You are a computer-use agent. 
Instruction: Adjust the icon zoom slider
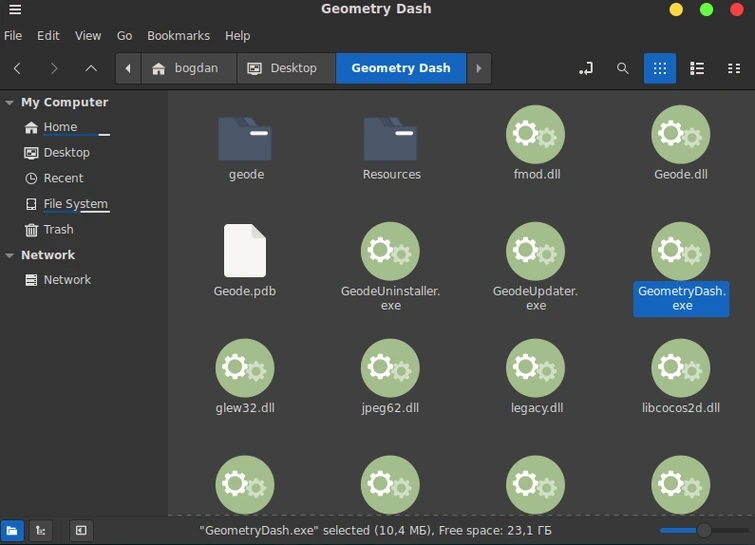click(703, 531)
